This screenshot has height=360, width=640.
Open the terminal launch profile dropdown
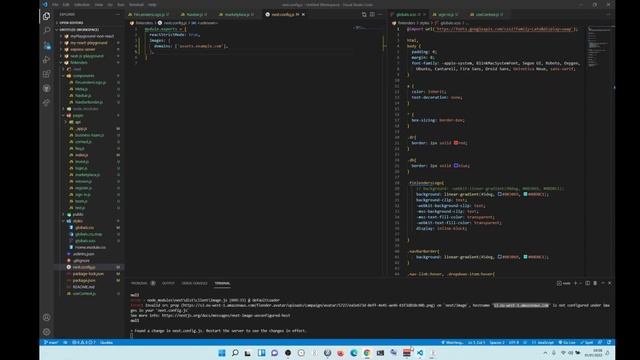coord(580,283)
